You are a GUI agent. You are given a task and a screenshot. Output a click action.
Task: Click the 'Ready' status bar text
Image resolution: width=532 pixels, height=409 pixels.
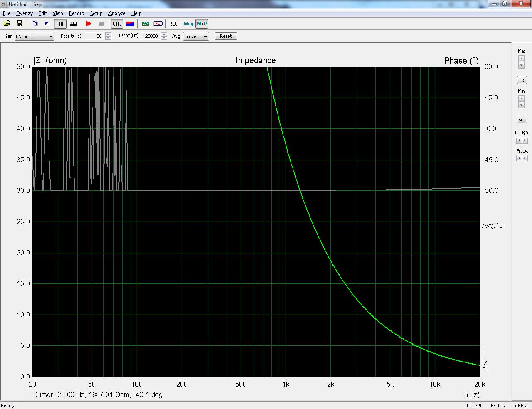point(7,406)
